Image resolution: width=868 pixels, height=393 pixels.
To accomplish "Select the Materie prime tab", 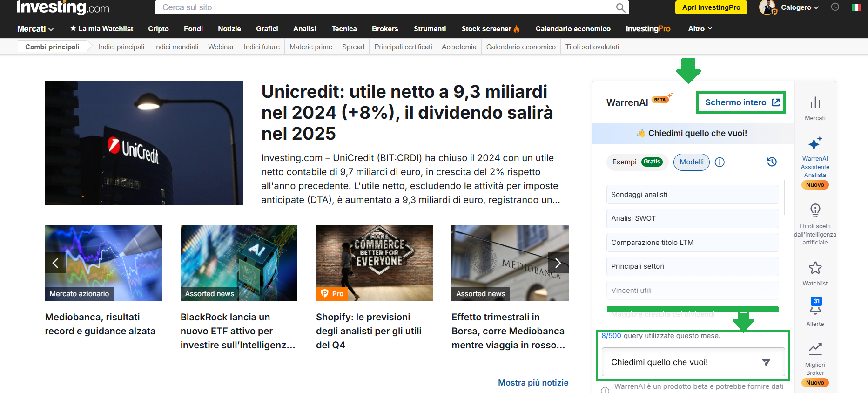I will point(311,47).
